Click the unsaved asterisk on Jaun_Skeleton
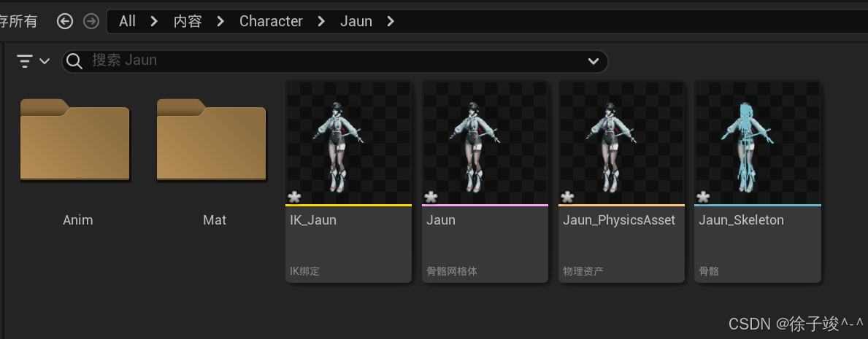The height and width of the screenshot is (339, 868). coord(702,197)
